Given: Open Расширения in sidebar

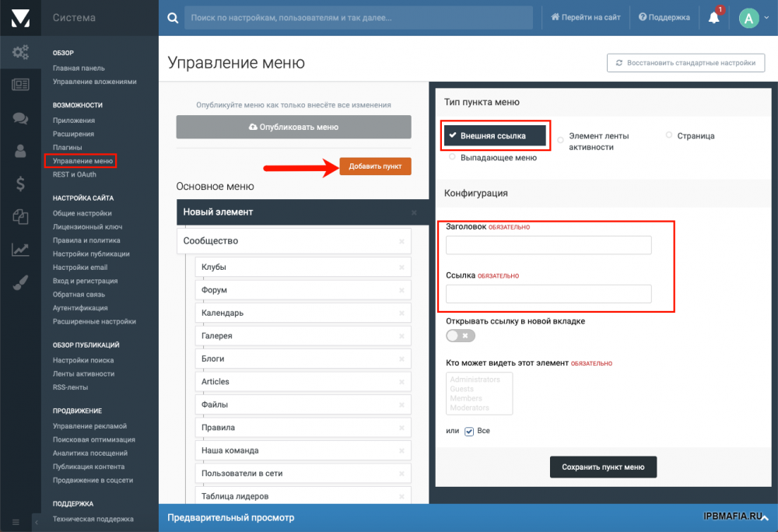Looking at the screenshot, I should click(x=73, y=134).
